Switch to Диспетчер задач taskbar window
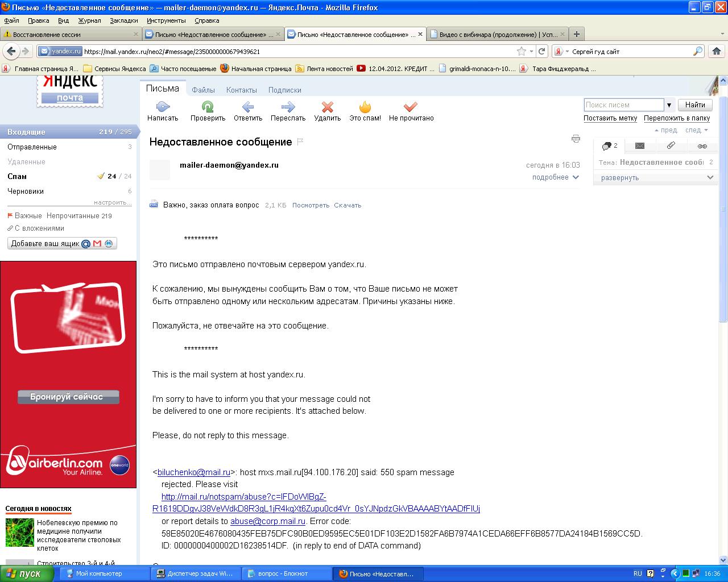 [x=197, y=573]
